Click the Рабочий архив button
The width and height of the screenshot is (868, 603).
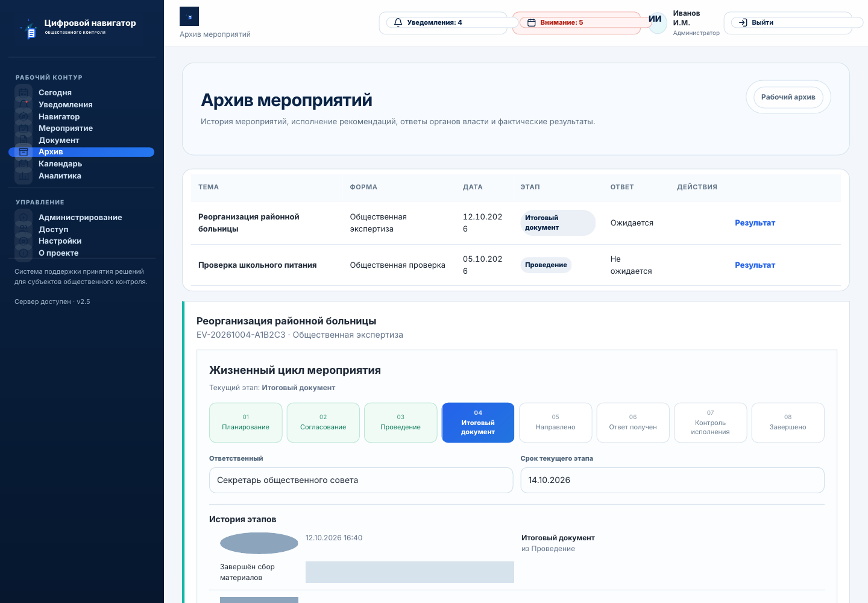(788, 97)
